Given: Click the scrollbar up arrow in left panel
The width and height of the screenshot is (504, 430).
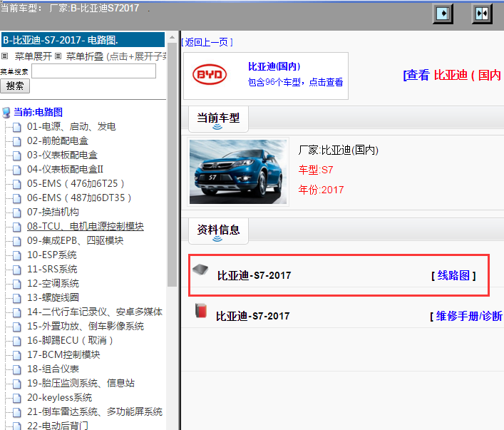Looking at the screenshot, I should 172,37.
